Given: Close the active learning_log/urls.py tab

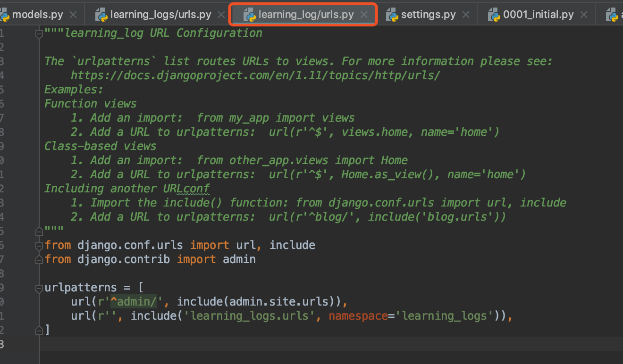Looking at the screenshot, I should (364, 15).
